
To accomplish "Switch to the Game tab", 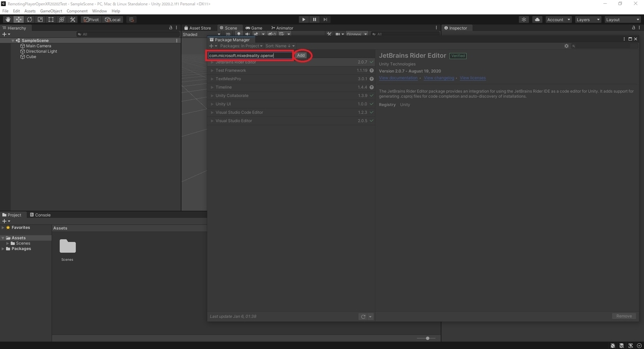I will [x=254, y=28].
